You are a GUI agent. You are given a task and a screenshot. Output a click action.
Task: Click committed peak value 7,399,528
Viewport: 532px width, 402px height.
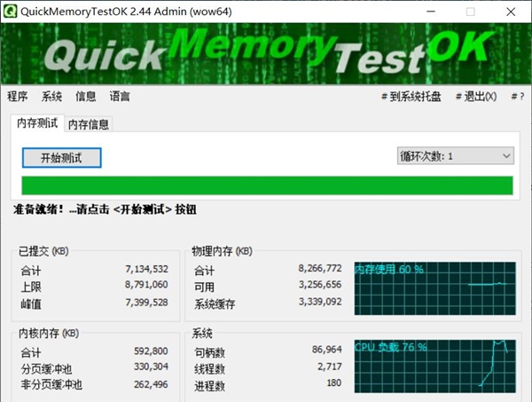coord(146,303)
